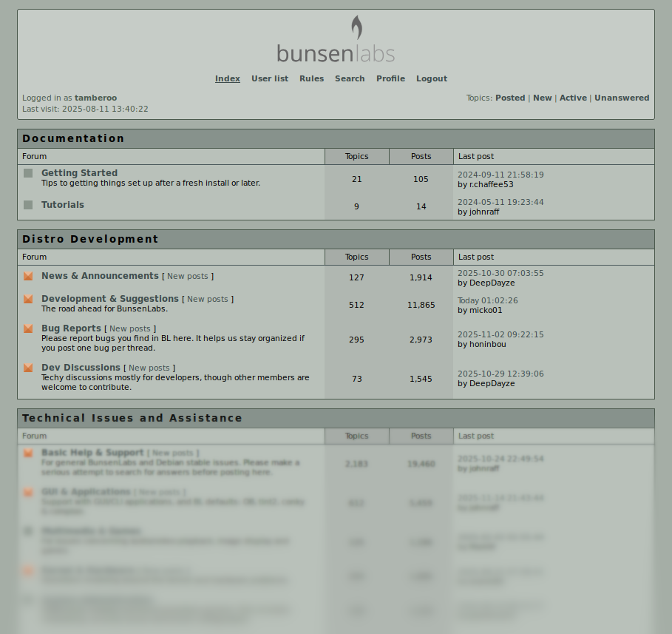Open the Development & Suggestions forum
The width and height of the screenshot is (672, 634).
[109, 299]
